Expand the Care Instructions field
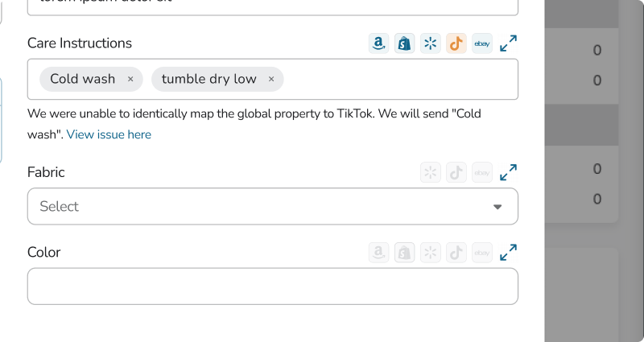 point(508,43)
